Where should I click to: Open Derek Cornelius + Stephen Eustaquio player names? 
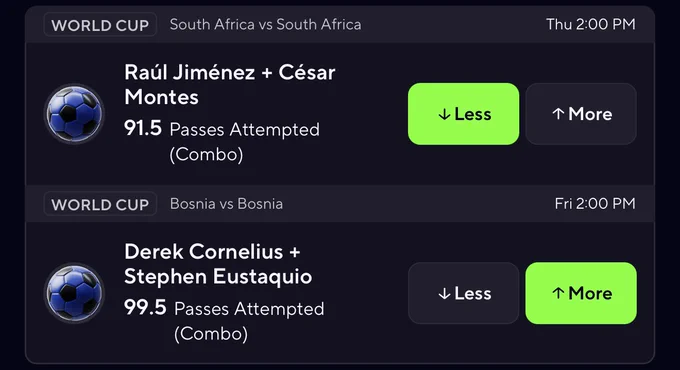coord(218,264)
